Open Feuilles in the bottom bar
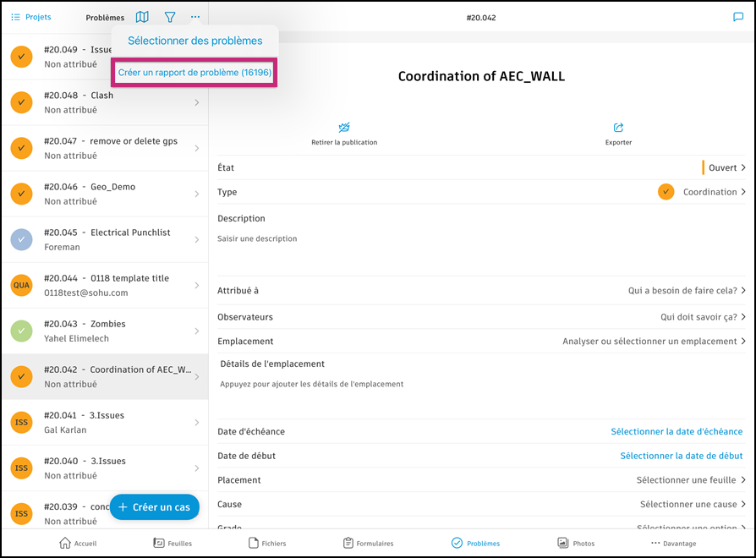This screenshot has width=756, height=558. [173, 543]
